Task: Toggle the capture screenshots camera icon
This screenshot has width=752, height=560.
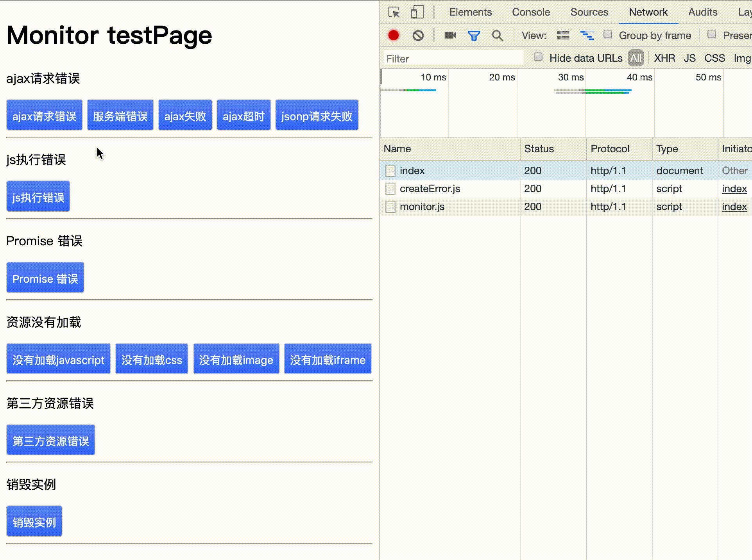Action: [450, 36]
